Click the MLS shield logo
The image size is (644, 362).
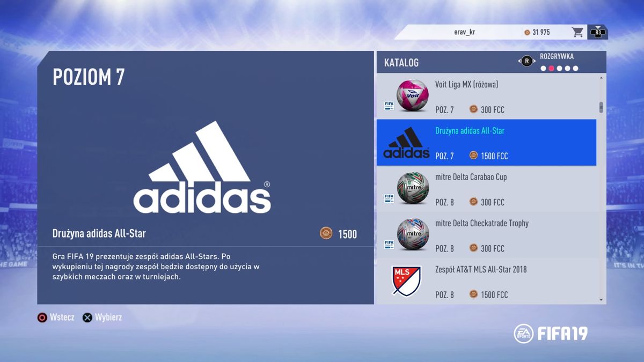(406, 280)
